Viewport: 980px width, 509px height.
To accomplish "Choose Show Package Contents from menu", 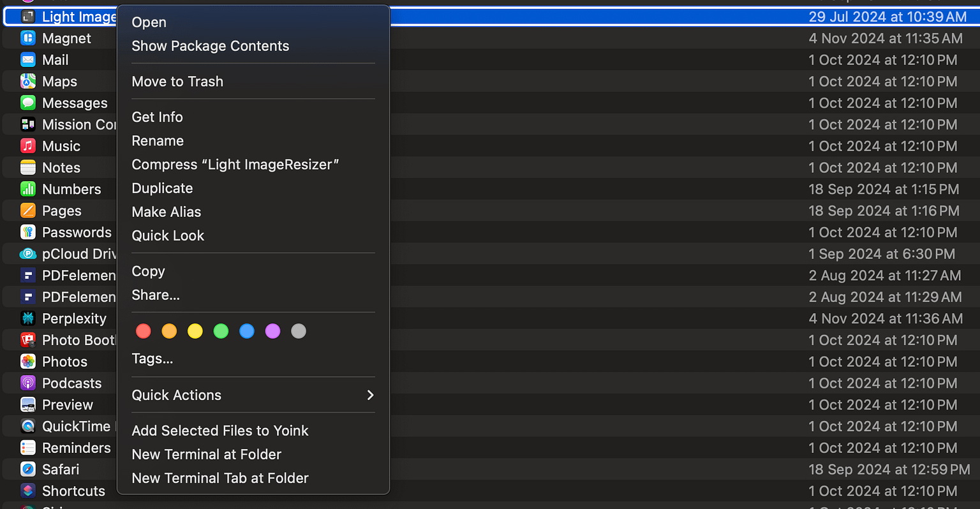I will [x=211, y=45].
